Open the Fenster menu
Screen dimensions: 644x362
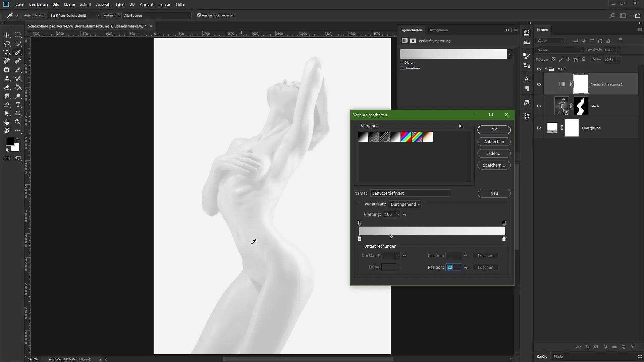(165, 4)
